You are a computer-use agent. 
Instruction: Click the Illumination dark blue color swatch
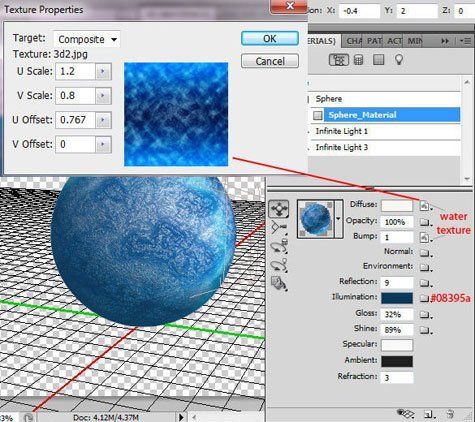(397, 298)
